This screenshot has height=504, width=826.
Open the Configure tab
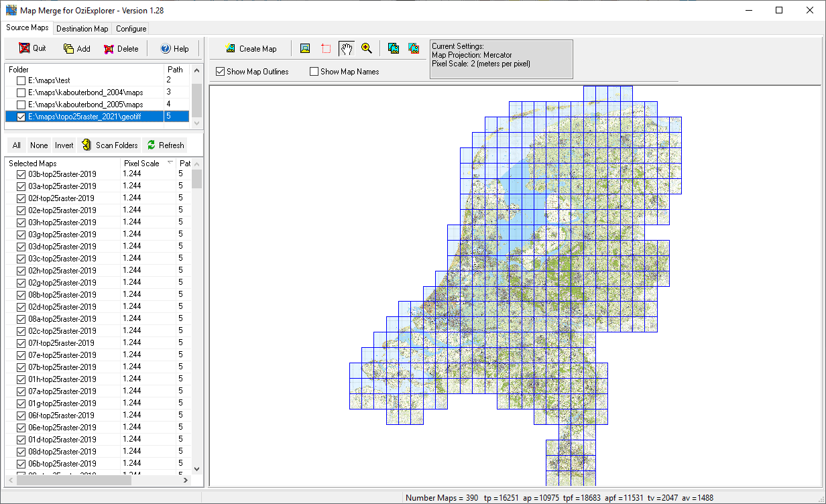131,29
